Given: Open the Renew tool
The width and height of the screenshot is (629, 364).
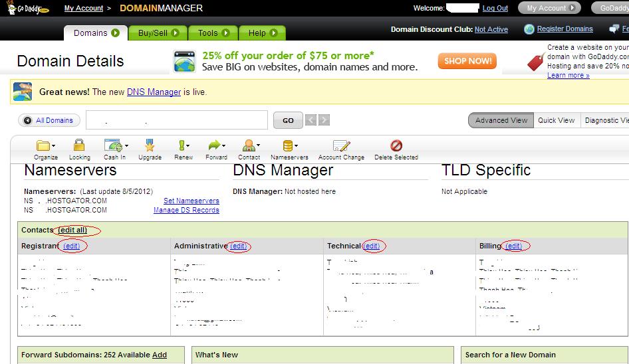Looking at the screenshot, I should (182, 145).
